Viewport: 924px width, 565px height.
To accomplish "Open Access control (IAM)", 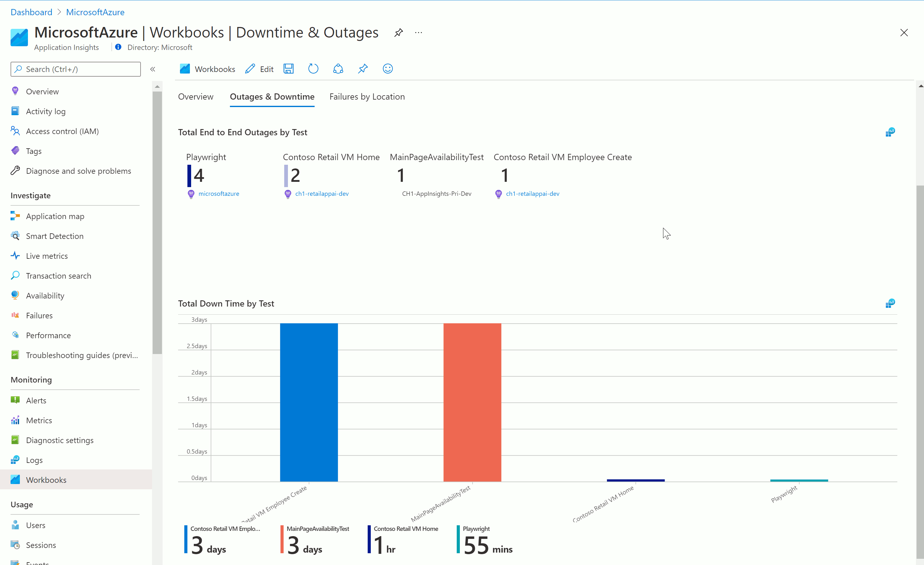I will (x=76, y=131).
